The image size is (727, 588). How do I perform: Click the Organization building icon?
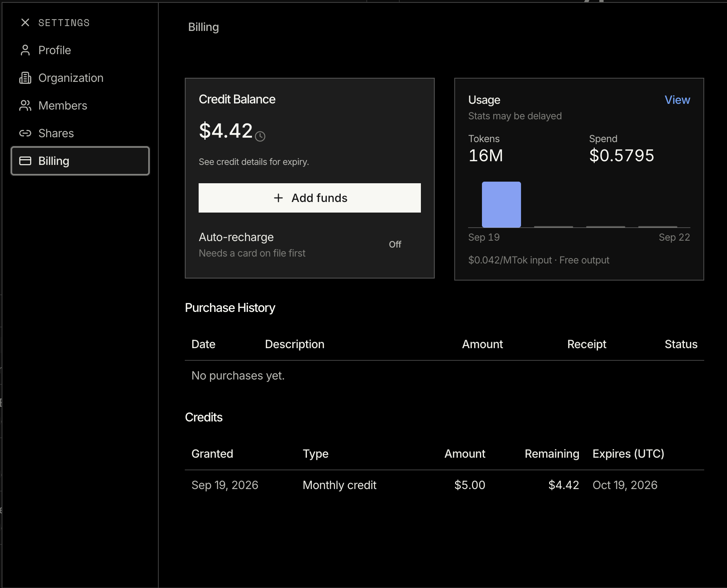(25, 78)
